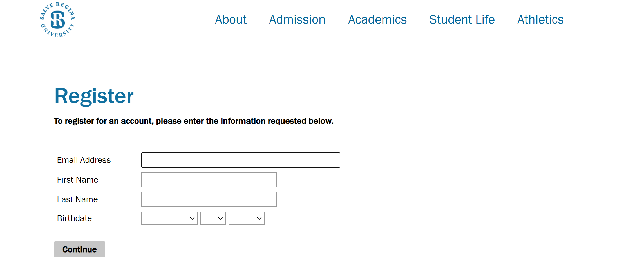The height and width of the screenshot is (279, 644).
Task: Go to the Academics section
Action: (377, 20)
